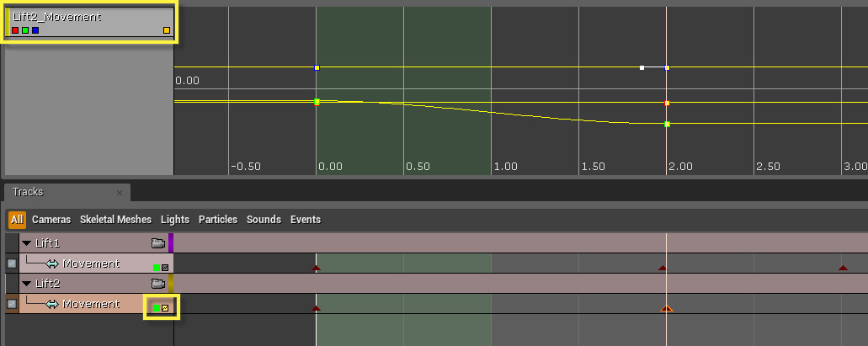Collapse the Lift1 group

tap(26, 243)
